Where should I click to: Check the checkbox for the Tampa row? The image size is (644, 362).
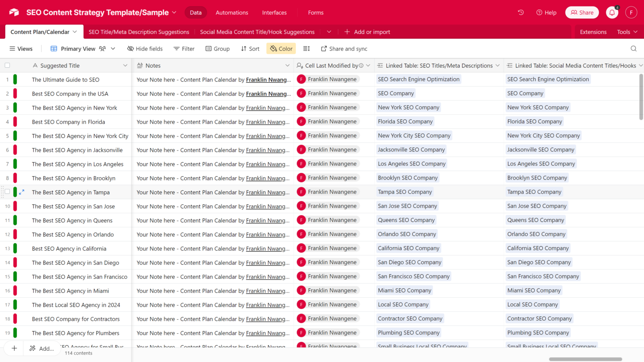(x=7, y=192)
